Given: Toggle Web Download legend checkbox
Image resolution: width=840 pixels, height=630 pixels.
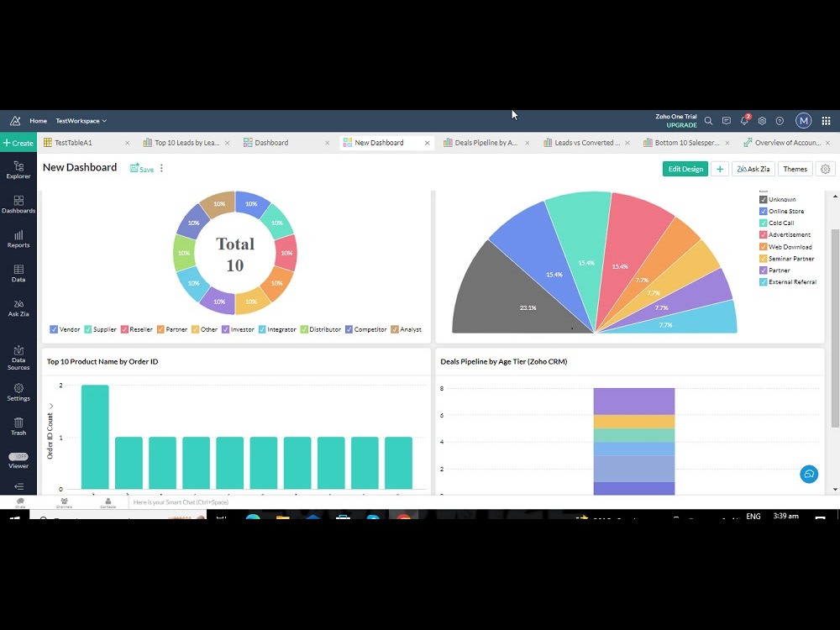Looking at the screenshot, I should [x=764, y=247].
